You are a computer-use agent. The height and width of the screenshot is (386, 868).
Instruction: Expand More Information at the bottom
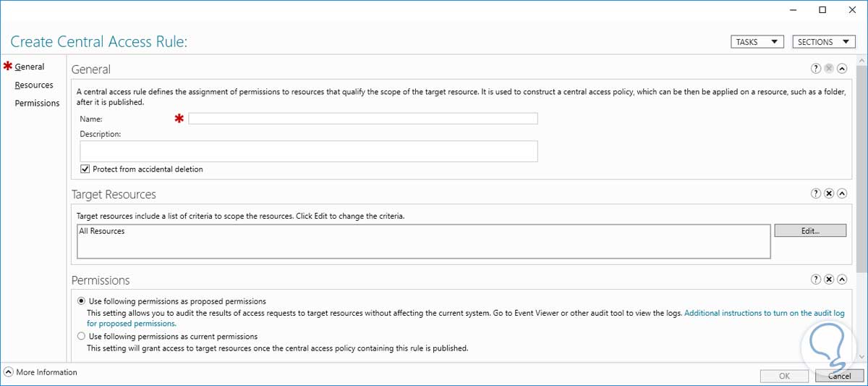(x=9, y=372)
